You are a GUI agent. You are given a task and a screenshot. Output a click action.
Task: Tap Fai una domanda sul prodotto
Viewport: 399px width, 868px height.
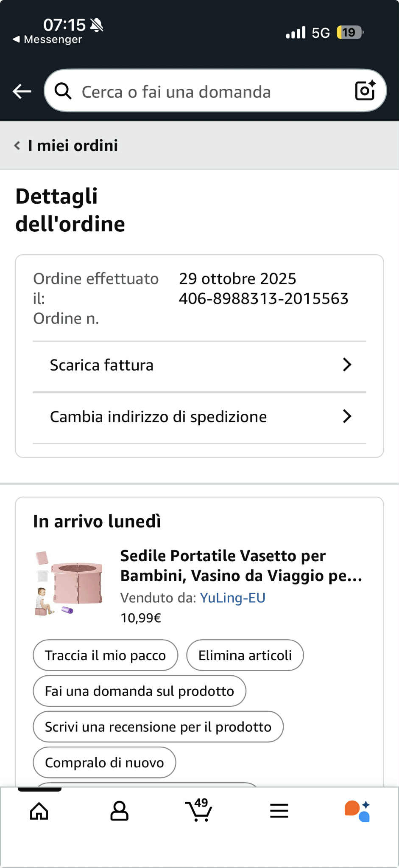[139, 691]
